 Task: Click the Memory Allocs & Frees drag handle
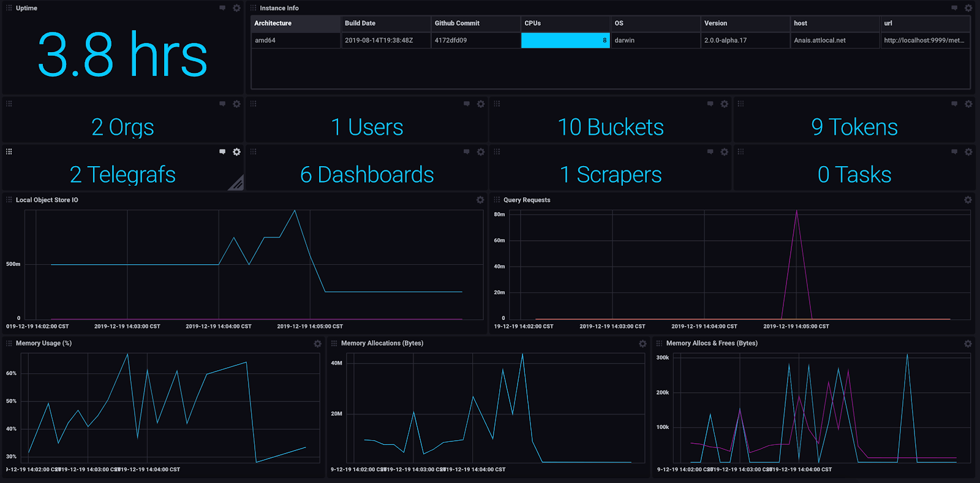click(660, 343)
